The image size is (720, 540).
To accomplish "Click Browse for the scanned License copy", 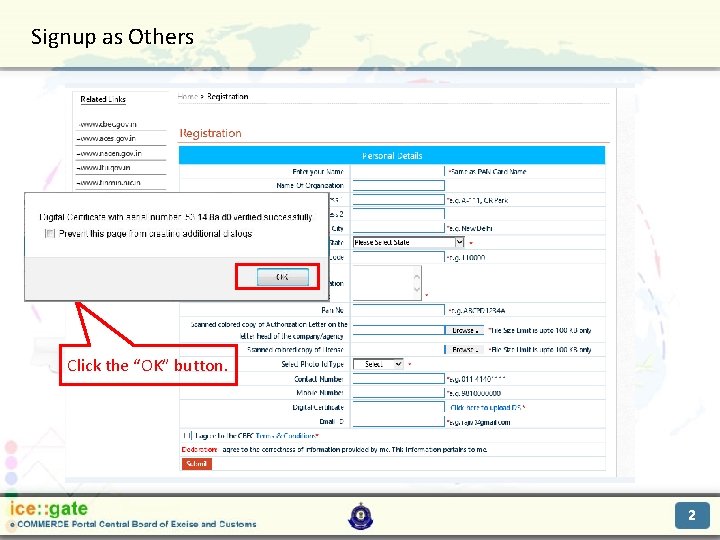I will click(x=464, y=349).
